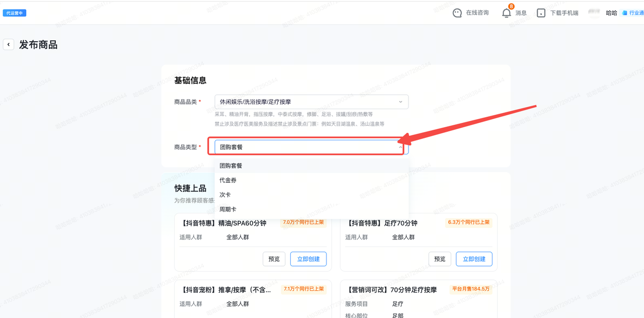The height and width of the screenshot is (318, 644).
Task: Click the 6.3万个同行已上架 tag
Action: pos(469,222)
